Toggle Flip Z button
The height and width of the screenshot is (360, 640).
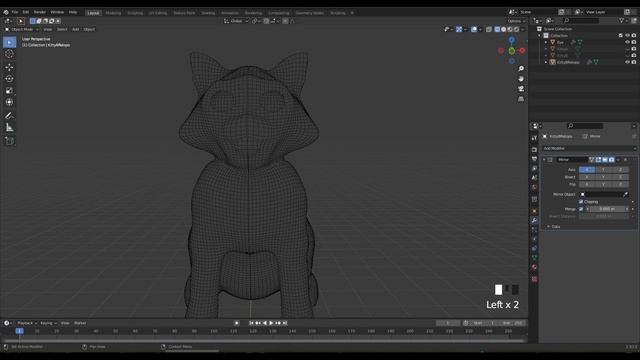click(x=620, y=184)
